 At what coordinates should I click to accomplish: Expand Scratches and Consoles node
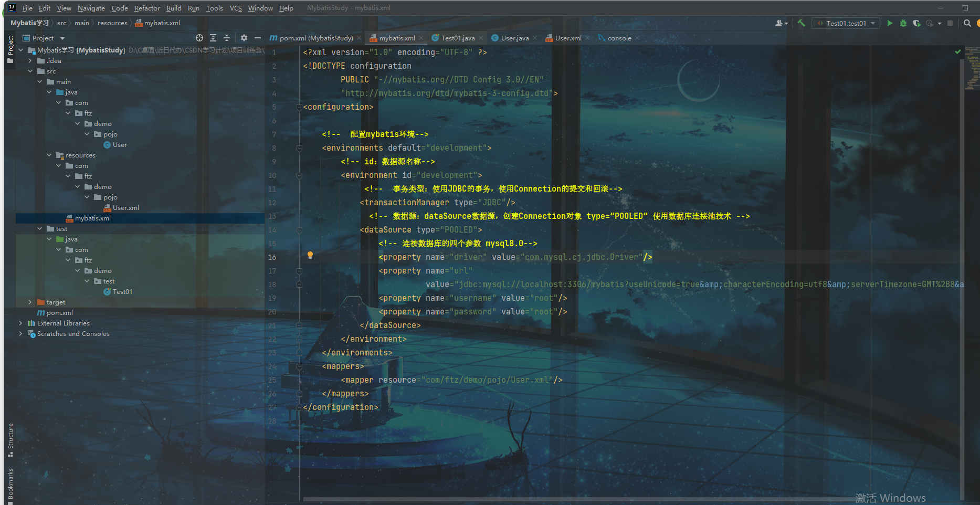[20, 333]
